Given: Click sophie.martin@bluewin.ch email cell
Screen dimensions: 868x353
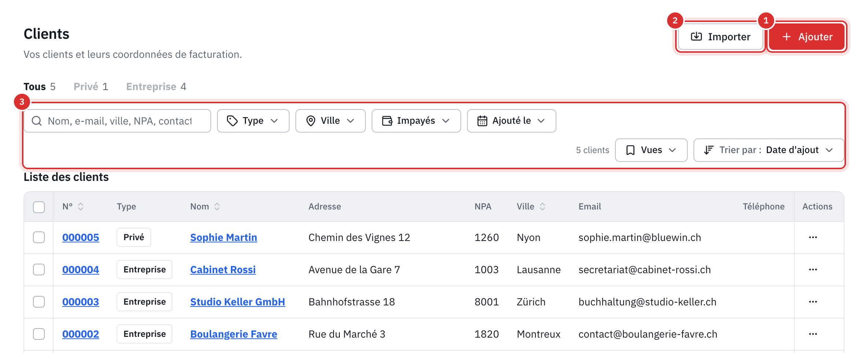Looking at the screenshot, I should pos(640,237).
